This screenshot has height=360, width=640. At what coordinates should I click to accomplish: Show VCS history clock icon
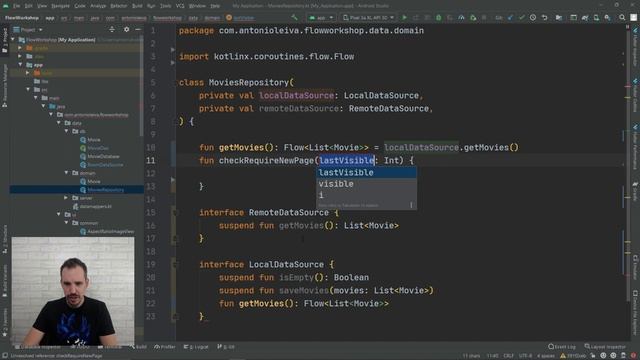click(x=533, y=18)
